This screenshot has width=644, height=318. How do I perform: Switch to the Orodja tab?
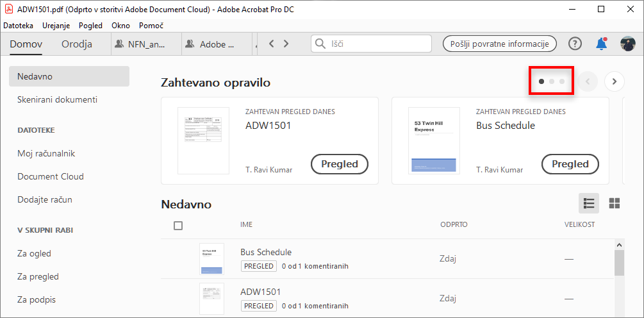point(77,44)
